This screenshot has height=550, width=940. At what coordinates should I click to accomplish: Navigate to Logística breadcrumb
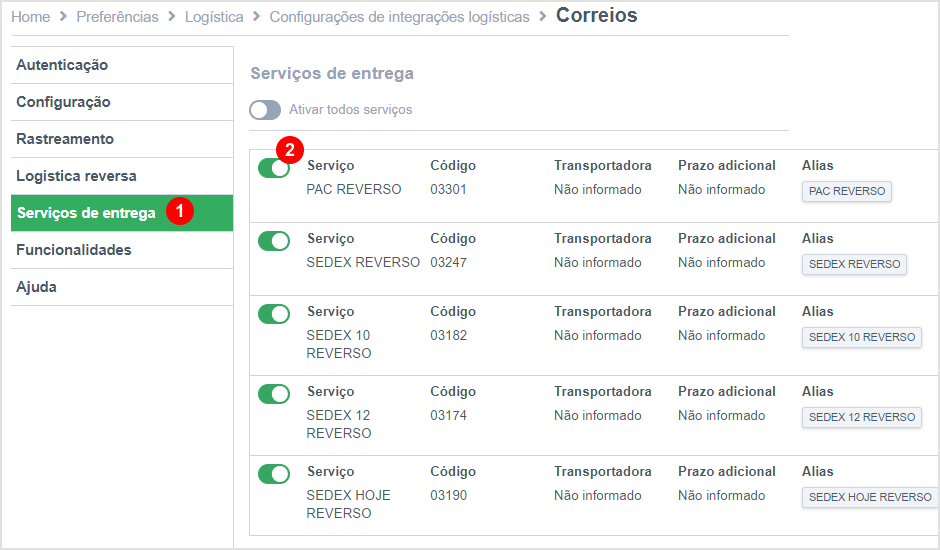(214, 17)
